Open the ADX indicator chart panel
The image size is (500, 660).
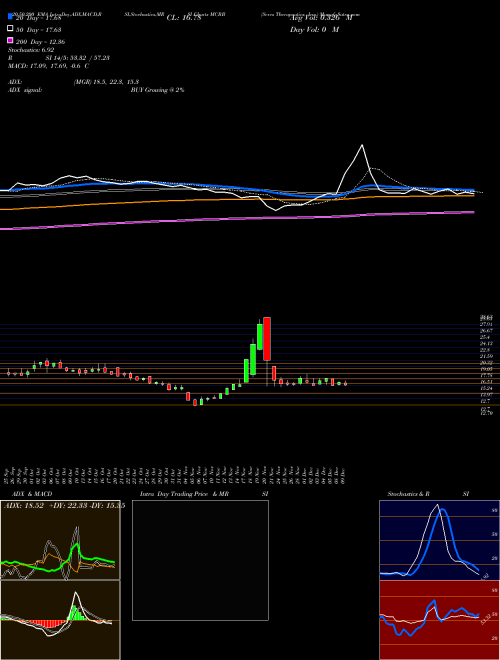pos(60,540)
